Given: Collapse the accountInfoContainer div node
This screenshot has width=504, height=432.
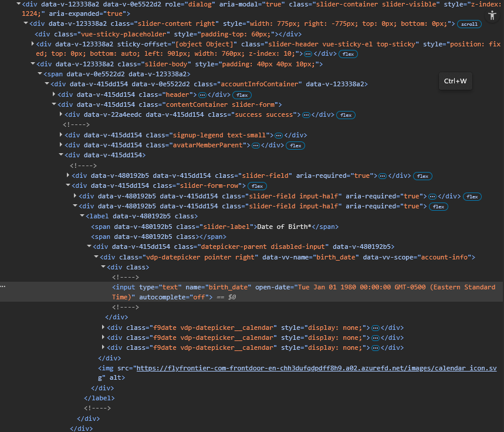Looking at the screenshot, I should 48,85.
